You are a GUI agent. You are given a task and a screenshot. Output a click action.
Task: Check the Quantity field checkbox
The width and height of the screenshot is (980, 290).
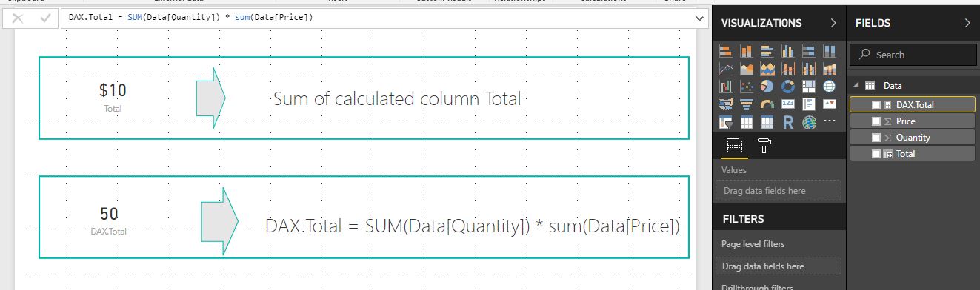(876, 138)
